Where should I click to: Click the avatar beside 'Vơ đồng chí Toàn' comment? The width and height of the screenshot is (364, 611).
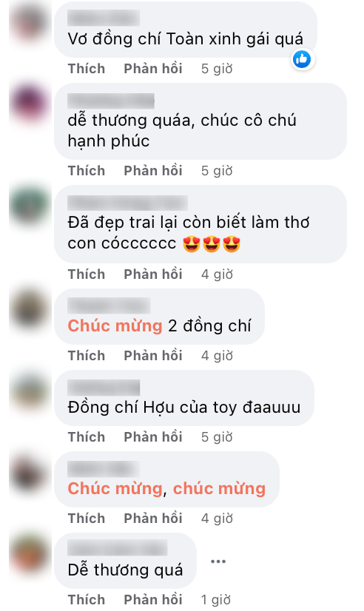[x=30, y=20]
